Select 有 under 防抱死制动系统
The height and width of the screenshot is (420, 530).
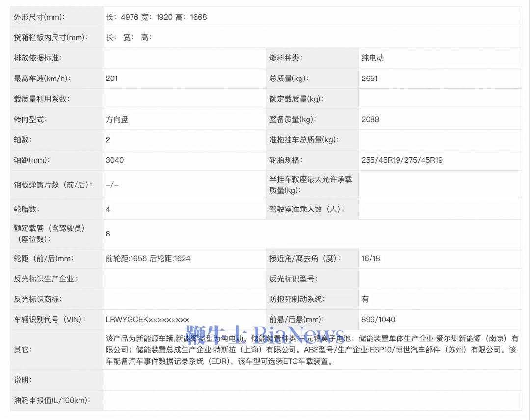[364, 299]
